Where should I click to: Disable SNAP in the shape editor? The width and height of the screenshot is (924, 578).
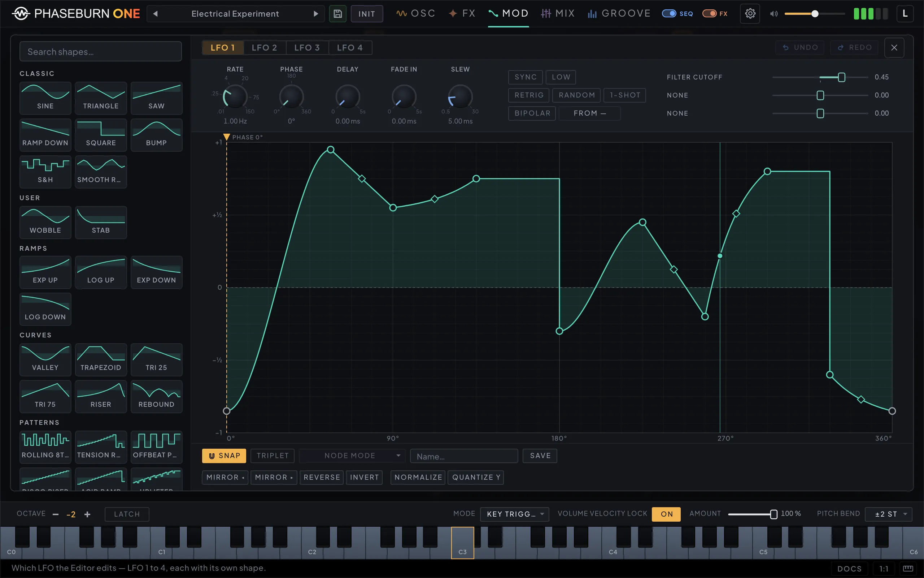[224, 456]
